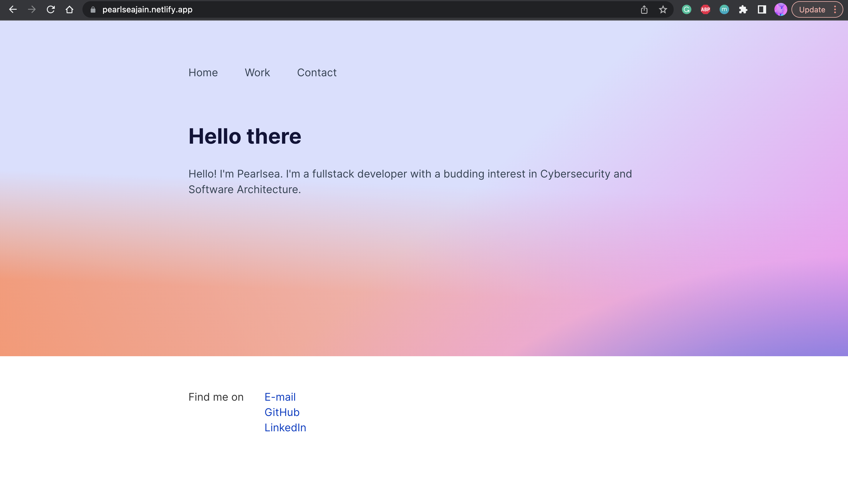848x504 pixels.
Task: Open the page share icon
Action: 644,9
